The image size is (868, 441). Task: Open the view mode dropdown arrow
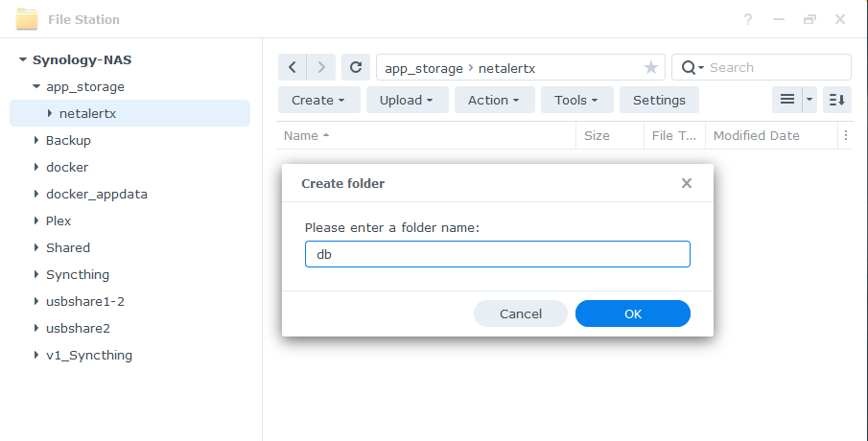809,100
